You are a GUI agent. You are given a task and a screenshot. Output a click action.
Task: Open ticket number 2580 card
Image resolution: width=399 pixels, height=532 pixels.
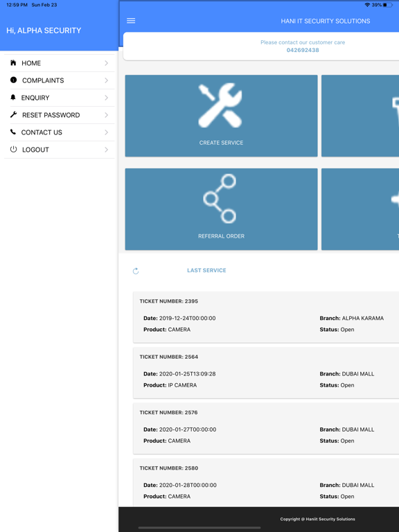[266, 482]
